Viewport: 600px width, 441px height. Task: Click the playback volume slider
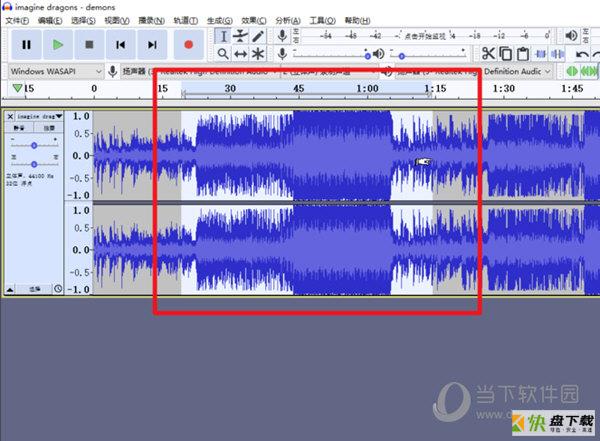pos(428,56)
